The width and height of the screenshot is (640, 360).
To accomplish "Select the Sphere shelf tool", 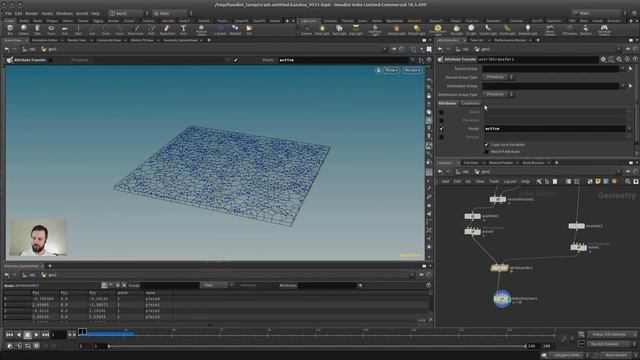I will click(x=24, y=29).
